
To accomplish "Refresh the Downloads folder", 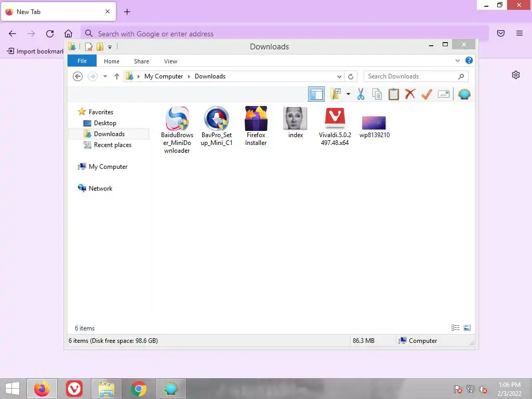I will [351, 76].
